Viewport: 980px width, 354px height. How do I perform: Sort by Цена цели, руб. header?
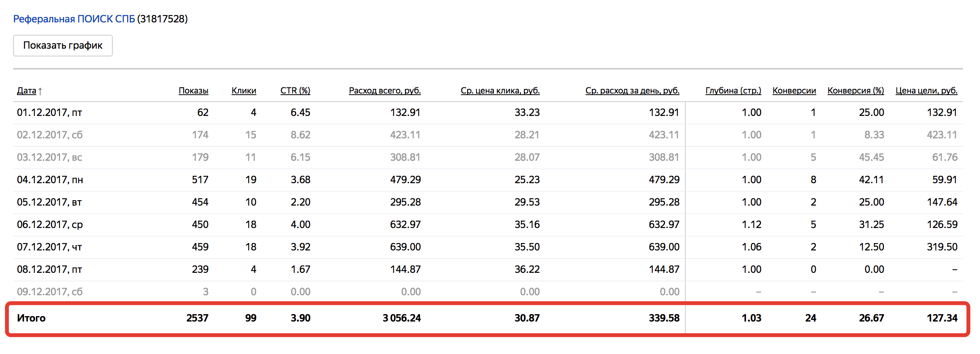926,90
